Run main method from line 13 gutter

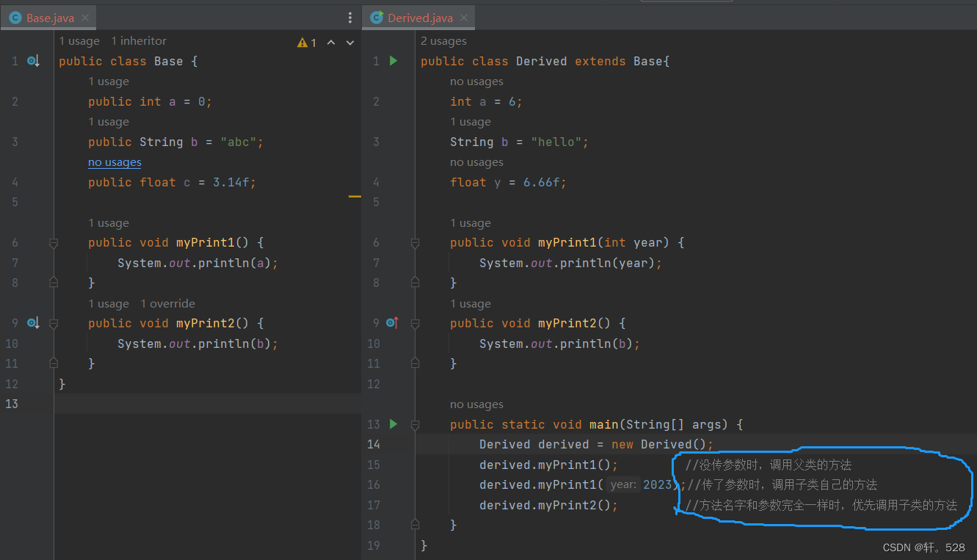pyautogui.click(x=393, y=423)
